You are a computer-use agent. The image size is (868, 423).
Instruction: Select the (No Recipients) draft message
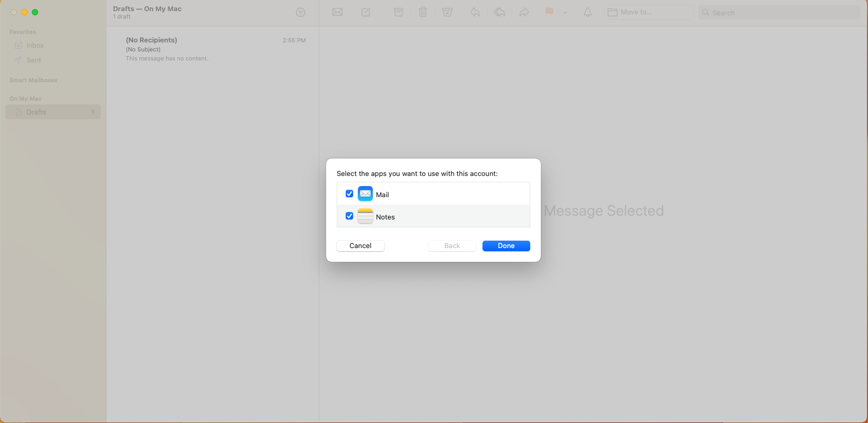(213, 49)
